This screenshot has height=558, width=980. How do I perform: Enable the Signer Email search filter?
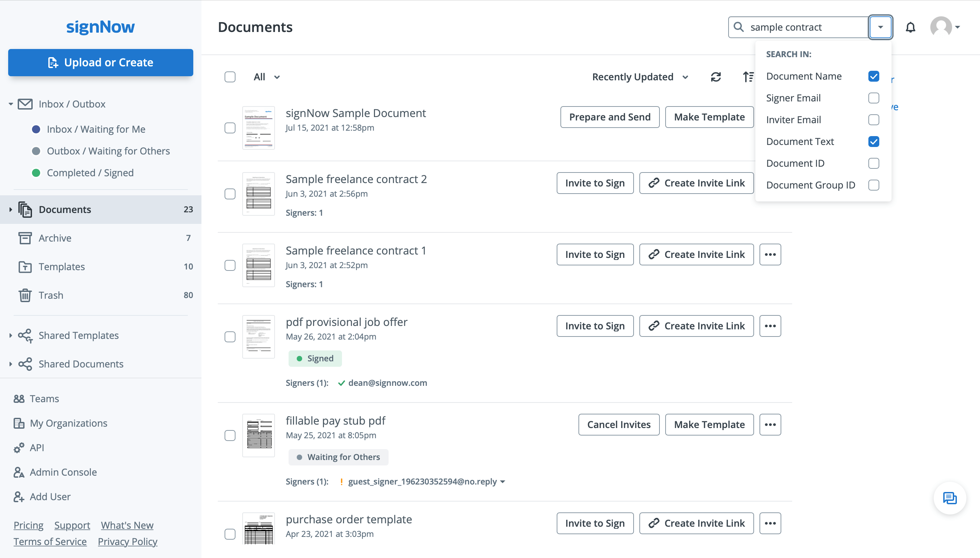[873, 98]
